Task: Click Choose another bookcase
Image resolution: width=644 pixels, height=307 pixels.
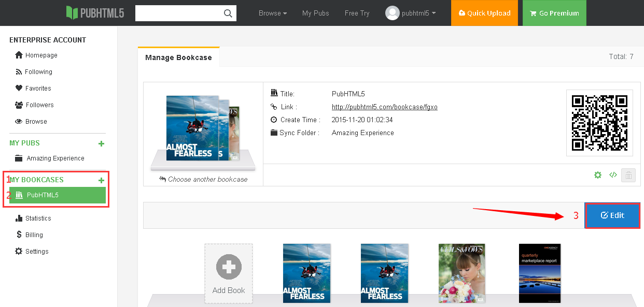Action: 203,179
